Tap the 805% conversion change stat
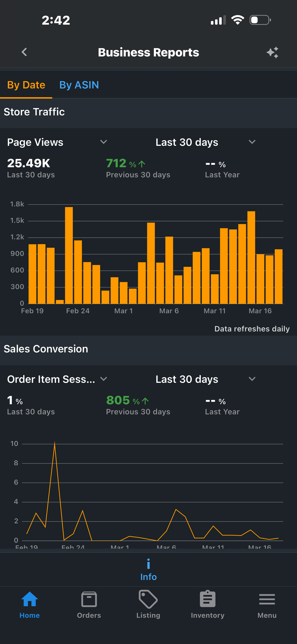The width and height of the screenshot is (297, 644). (x=138, y=405)
